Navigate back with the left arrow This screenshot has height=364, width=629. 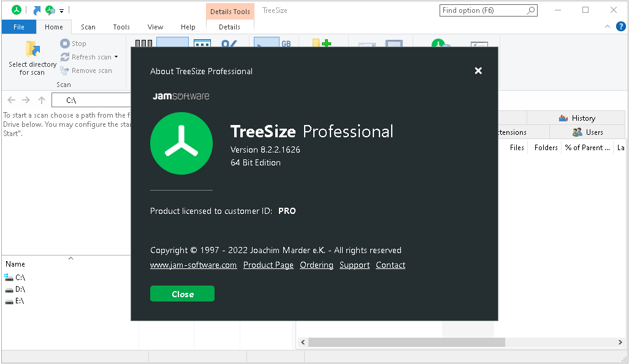pyautogui.click(x=12, y=100)
